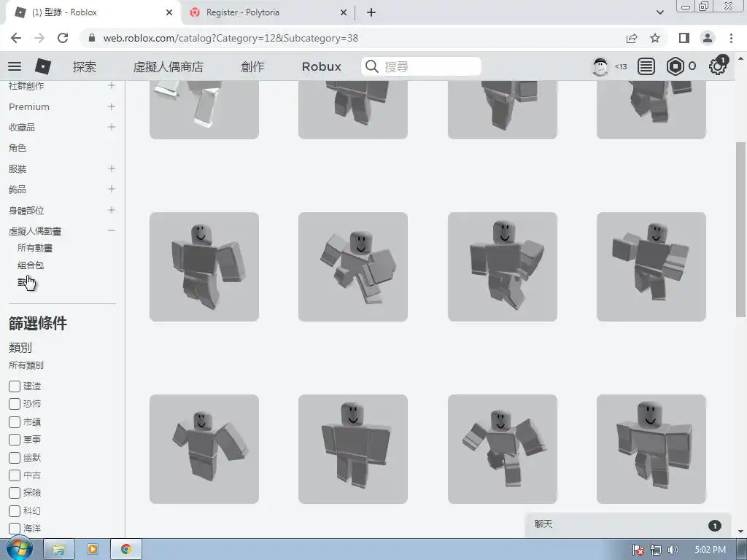Image resolution: width=747 pixels, height=560 pixels.
Task: Click the 搜尋 search input field
Action: click(421, 66)
